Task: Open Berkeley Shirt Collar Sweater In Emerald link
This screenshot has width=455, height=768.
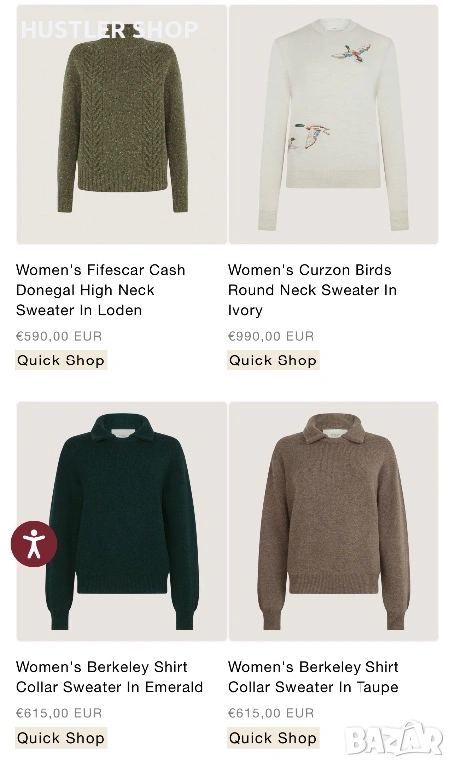Action: [109, 677]
